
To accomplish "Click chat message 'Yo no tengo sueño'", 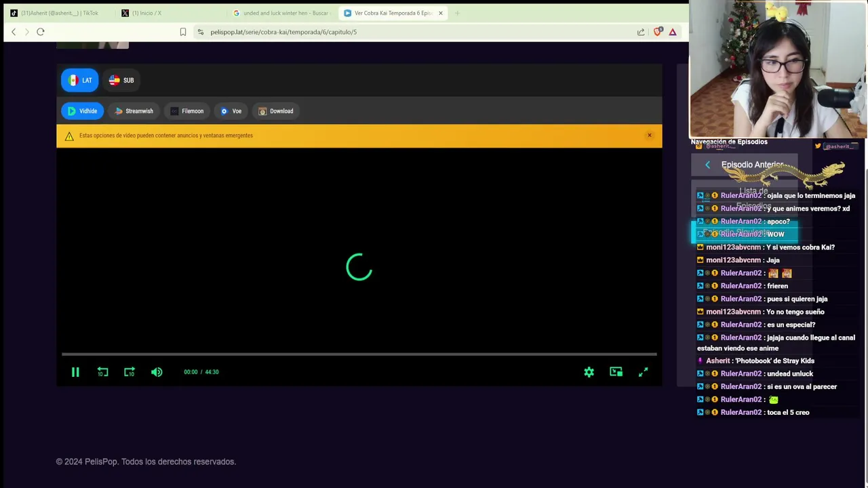I will [795, 312].
